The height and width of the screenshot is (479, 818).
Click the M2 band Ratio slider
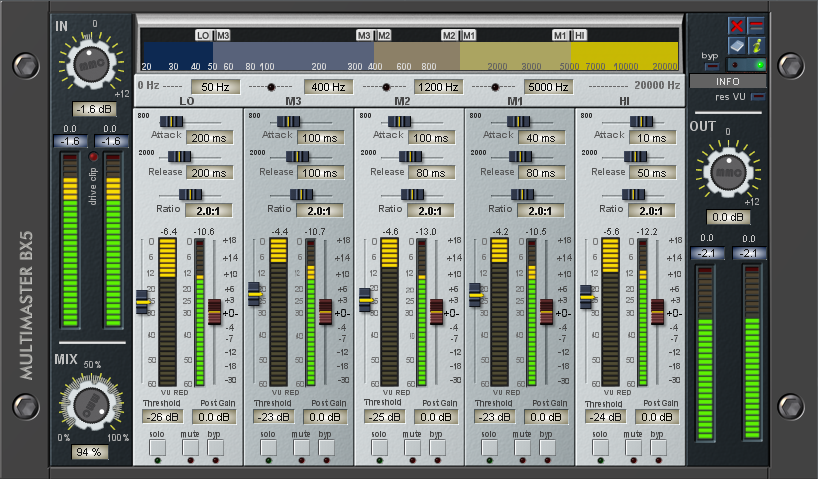[x=412, y=195]
